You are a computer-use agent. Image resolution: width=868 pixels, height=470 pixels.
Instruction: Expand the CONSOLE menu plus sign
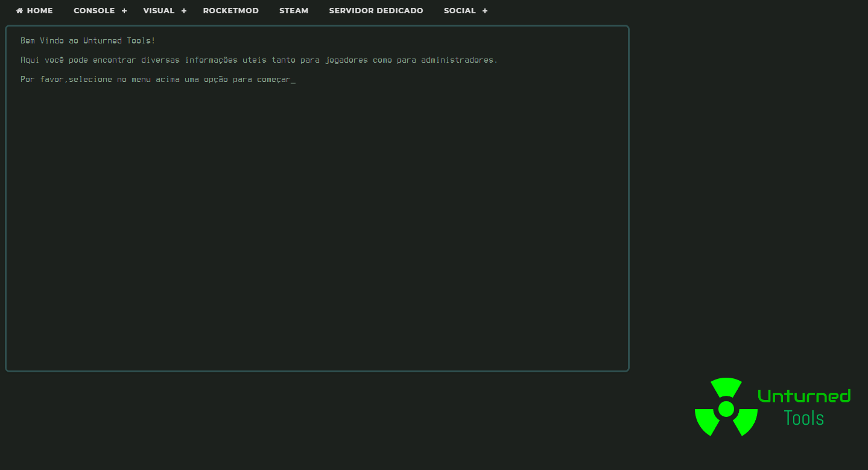(x=124, y=11)
